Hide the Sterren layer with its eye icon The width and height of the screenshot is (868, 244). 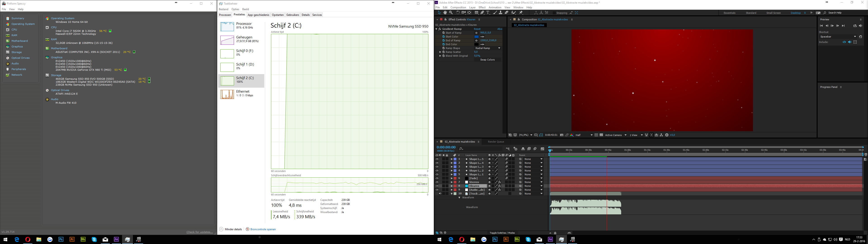437,182
